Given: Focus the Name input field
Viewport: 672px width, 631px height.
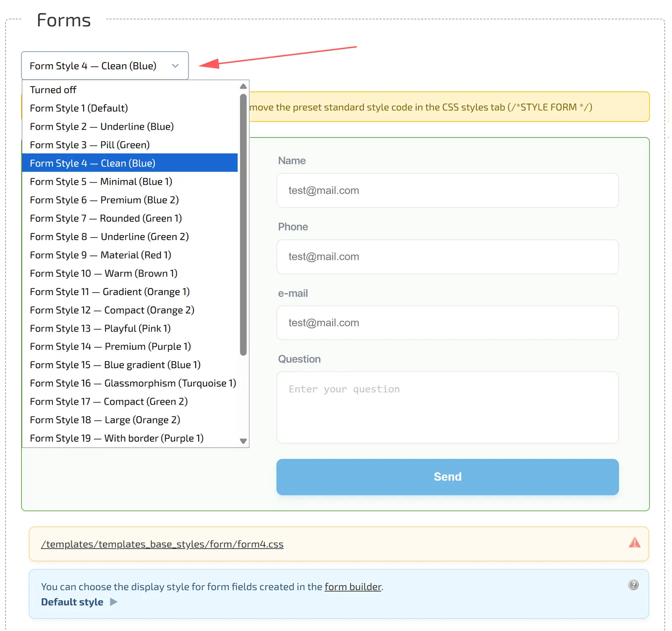Looking at the screenshot, I should tap(447, 190).
